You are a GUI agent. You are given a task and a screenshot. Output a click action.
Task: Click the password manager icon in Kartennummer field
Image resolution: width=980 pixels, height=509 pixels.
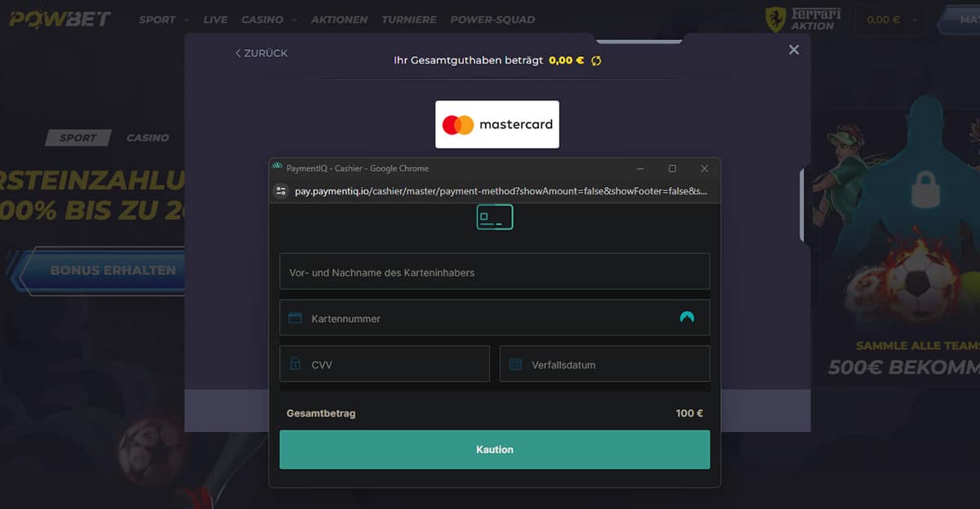tap(687, 318)
